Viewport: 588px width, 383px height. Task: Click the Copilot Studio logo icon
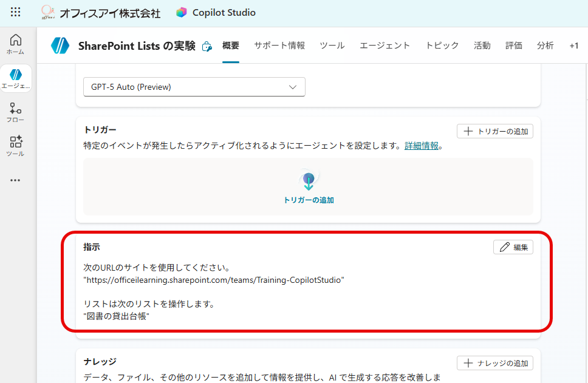(181, 12)
